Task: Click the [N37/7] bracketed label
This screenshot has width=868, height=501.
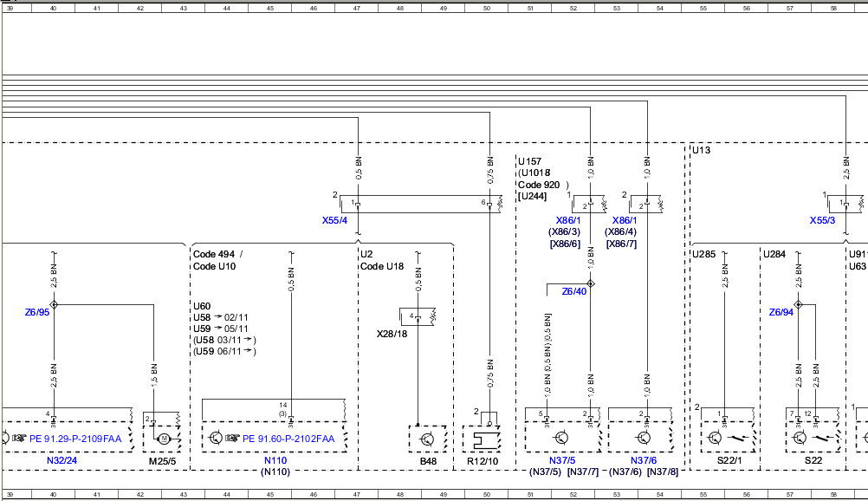Action: coord(583,472)
